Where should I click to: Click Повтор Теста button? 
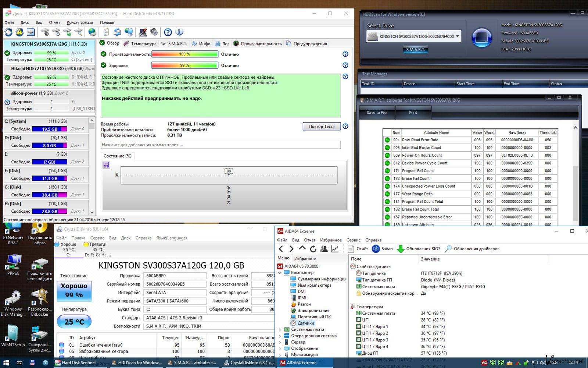[322, 126]
